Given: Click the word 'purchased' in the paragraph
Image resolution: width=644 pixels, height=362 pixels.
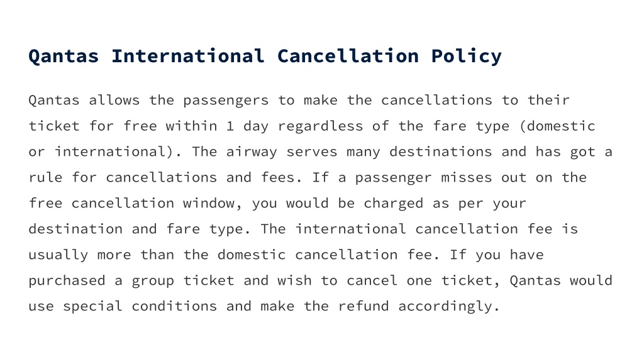Looking at the screenshot, I should [x=67, y=281].
